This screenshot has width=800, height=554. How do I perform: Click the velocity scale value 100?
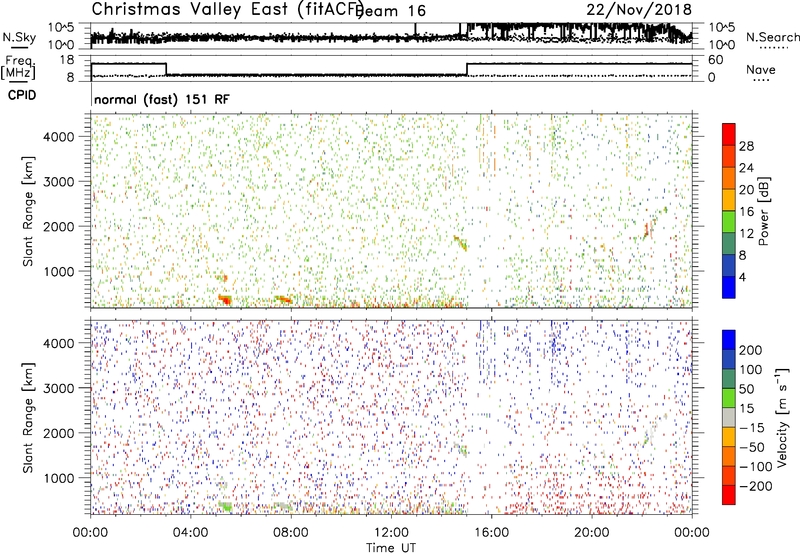751,370
